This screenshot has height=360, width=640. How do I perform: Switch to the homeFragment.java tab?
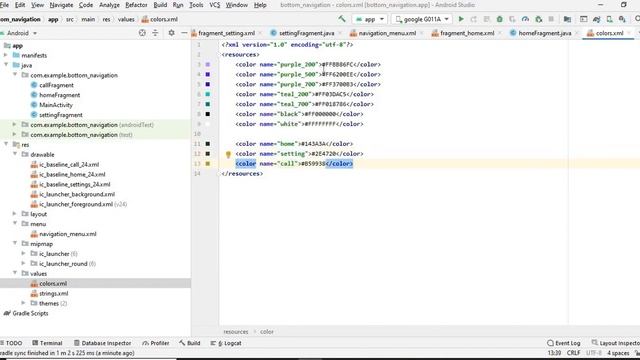click(544, 33)
